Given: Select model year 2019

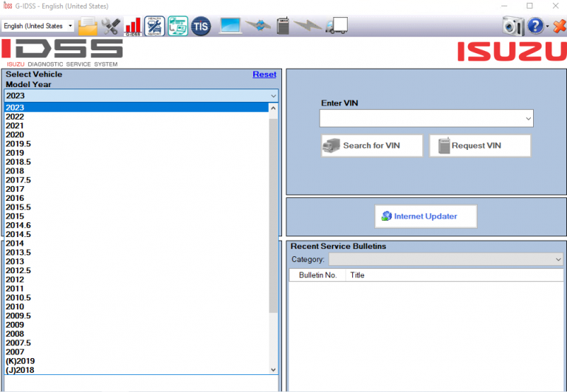Looking at the screenshot, I should [x=137, y=153].
